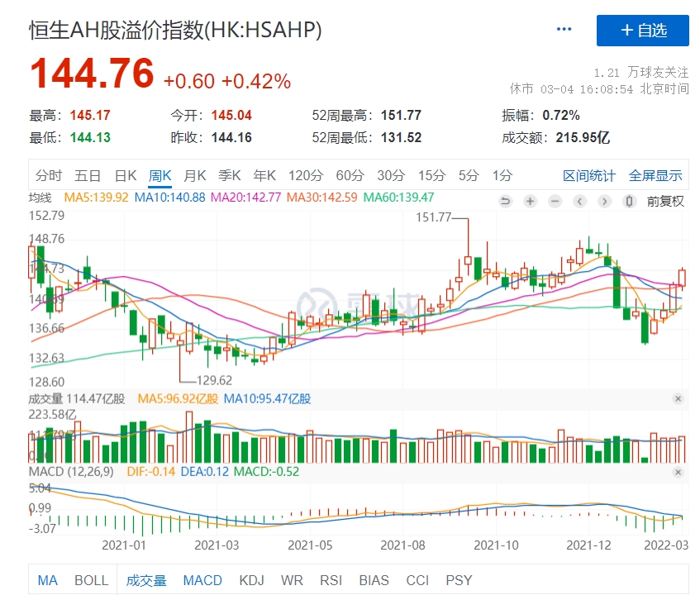Select the 月K chart tab
Image resolution: width=700 pixels, height=600 pixels.
194,175
